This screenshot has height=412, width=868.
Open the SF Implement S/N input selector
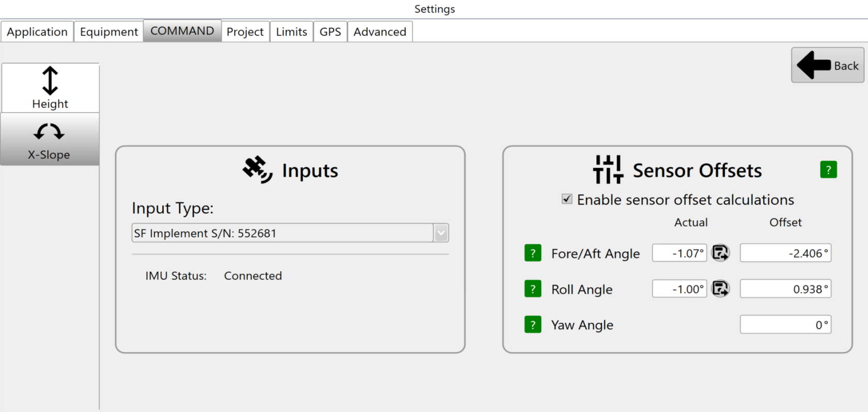290,233
